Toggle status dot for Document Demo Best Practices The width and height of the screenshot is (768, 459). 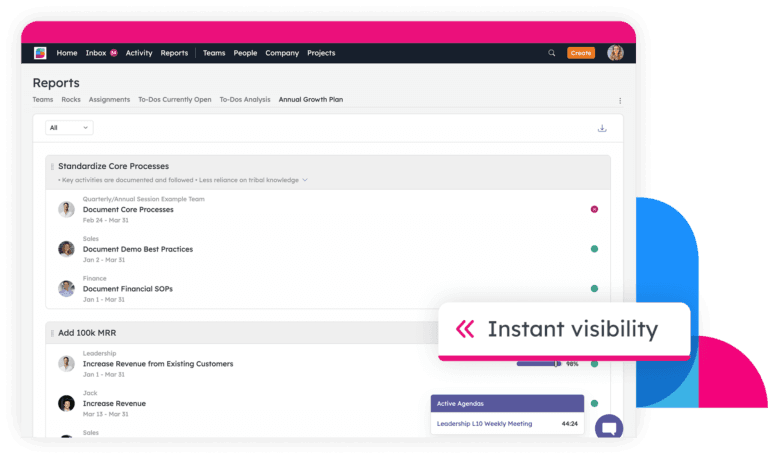pos(594,249)
